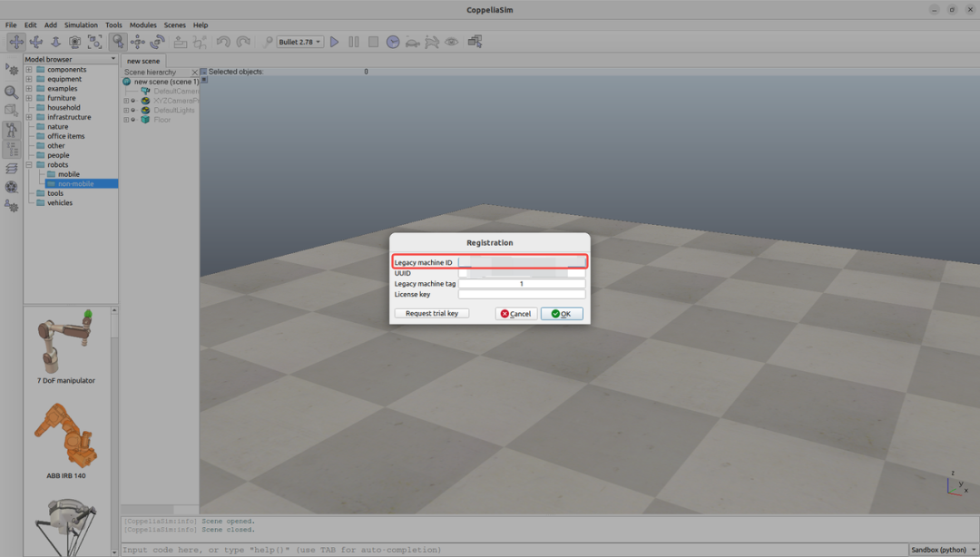Click the Legacy machine ID field
The height and width of the screenshot is (557, 980).
pyautogui.click(x=522, y=262)
